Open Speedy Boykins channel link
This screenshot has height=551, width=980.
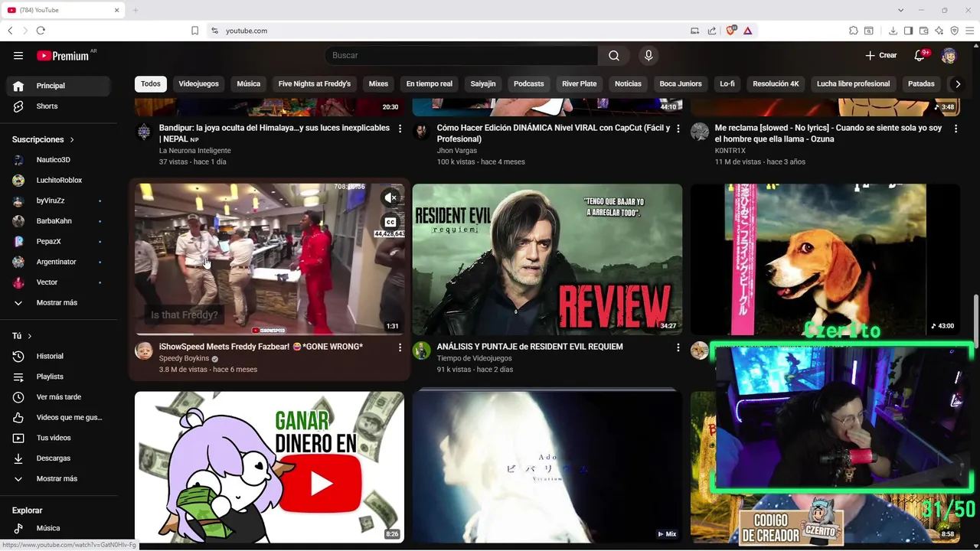click(x=184, y=358)
